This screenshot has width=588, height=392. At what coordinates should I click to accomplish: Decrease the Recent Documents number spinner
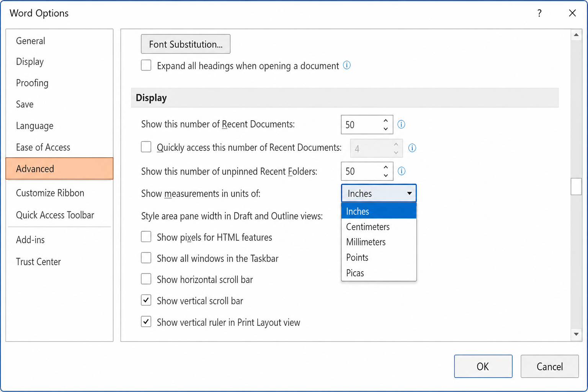[x=385, y=129]
